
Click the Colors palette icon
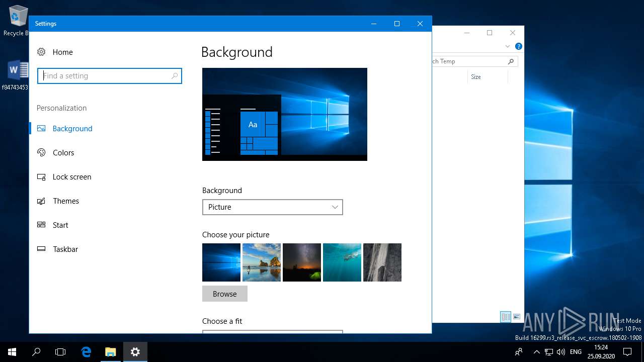coord(41,152)
